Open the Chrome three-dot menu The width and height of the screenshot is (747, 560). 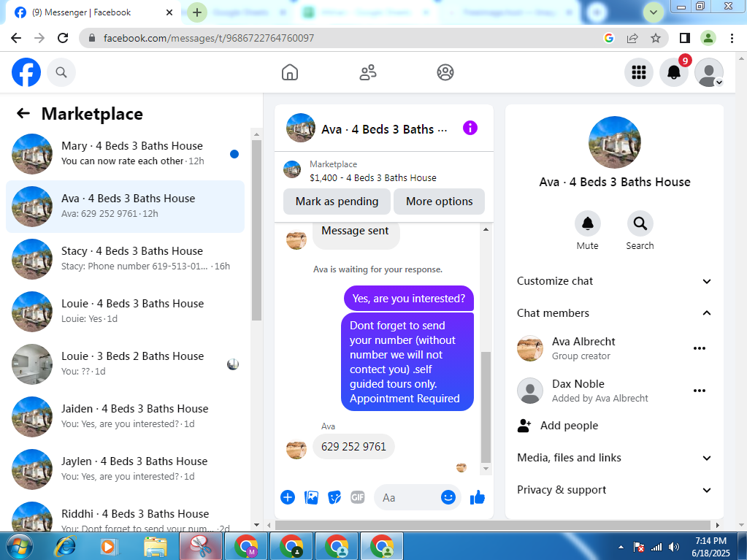(x=732, y=38)
